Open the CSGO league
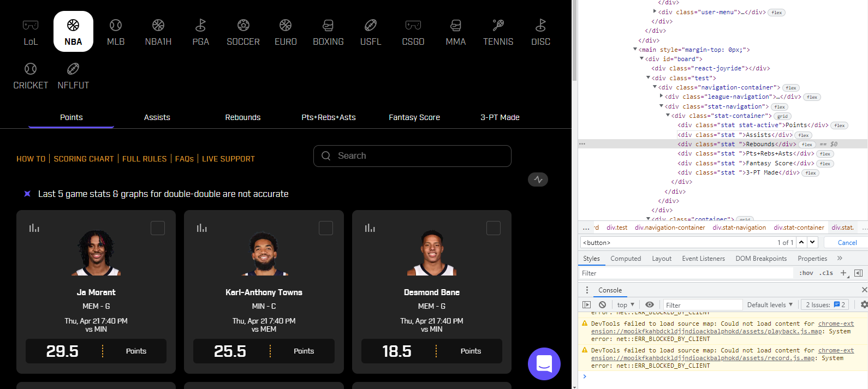Viewport: 868px width, 389px height. (x=413, y=32)
